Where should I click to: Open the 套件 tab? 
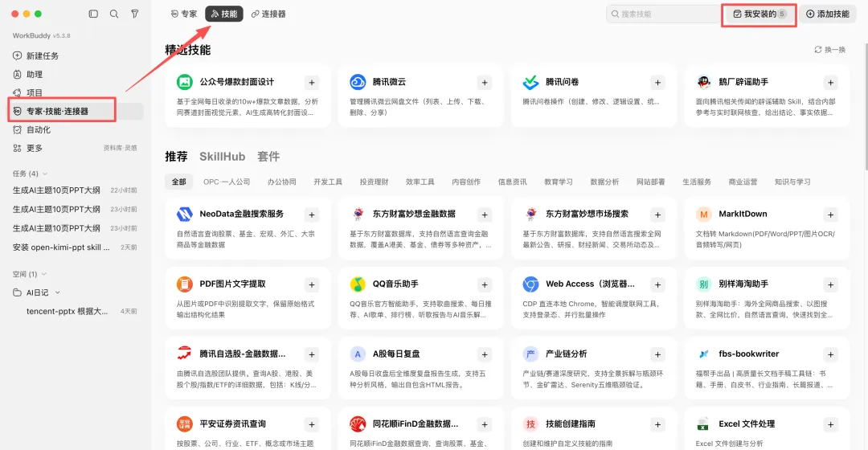point(268,157)
